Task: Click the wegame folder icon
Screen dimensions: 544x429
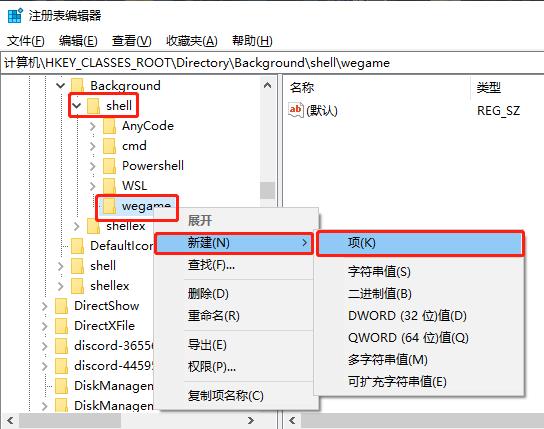Action: [x=109, y=206]
